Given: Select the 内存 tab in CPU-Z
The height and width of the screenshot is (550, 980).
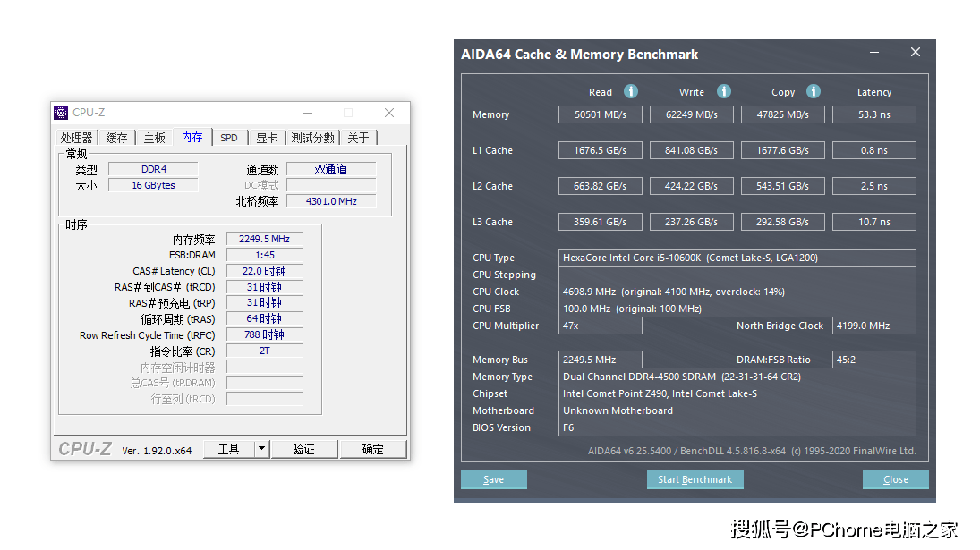Looking at the screenshot, I should pyautogui.click(x=192, y=137).
